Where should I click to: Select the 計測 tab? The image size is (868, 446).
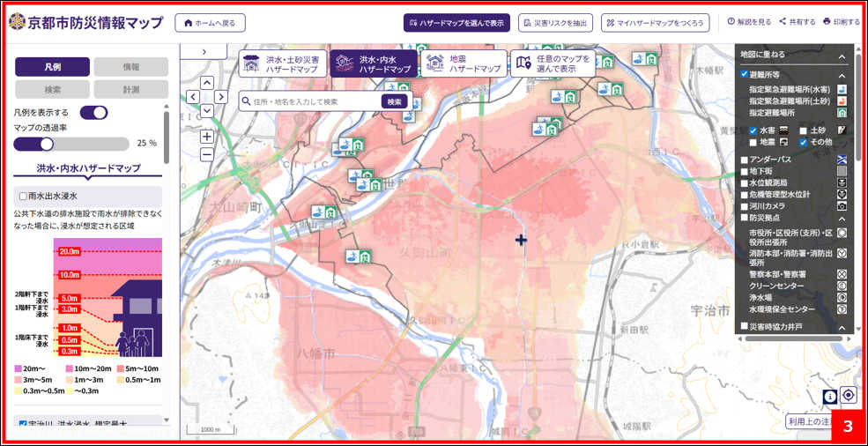(x=131, y=89)
